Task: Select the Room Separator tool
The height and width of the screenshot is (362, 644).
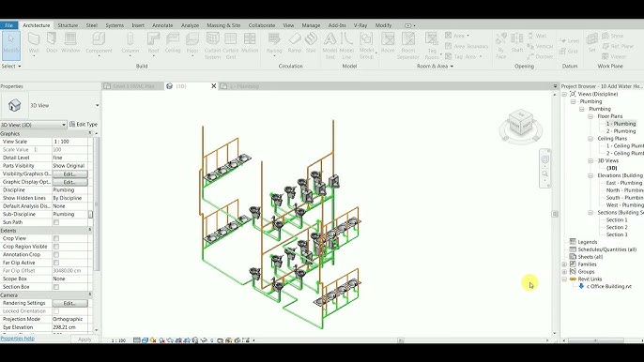Action: 408,45
